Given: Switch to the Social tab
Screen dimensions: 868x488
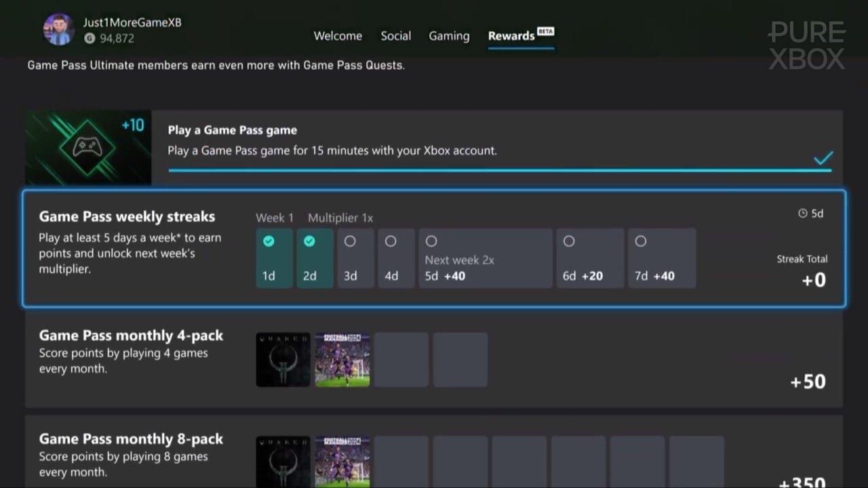Looking at the screenshot, I should [396, 36].
